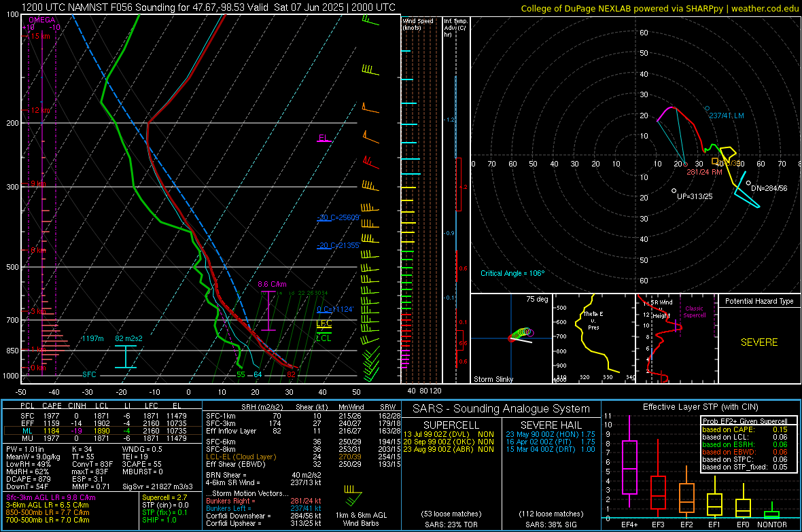Click the -20 C=21355' height label
Viewport: 802px width, 532px height.
[x=339, y=245]
